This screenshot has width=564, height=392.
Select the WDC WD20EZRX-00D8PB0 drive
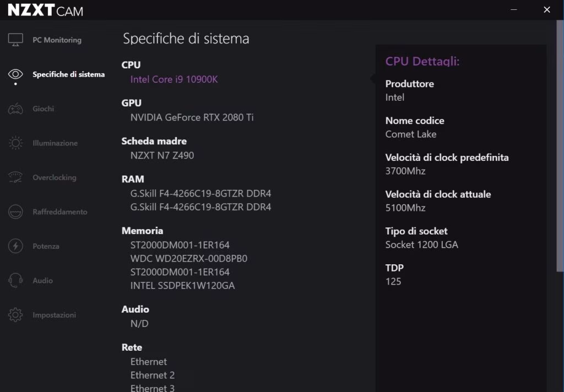(x=189, y=259)
